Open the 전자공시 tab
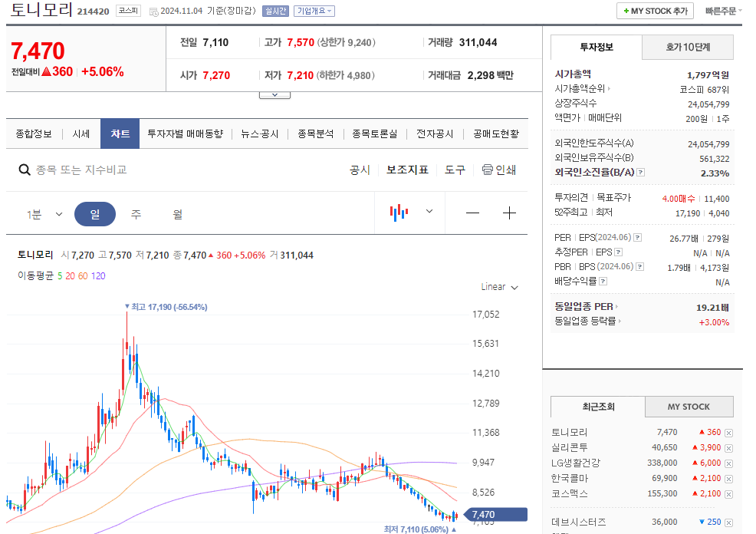Image resolution: width=756 pixels, height=534 pixels. tap(435, 134)
